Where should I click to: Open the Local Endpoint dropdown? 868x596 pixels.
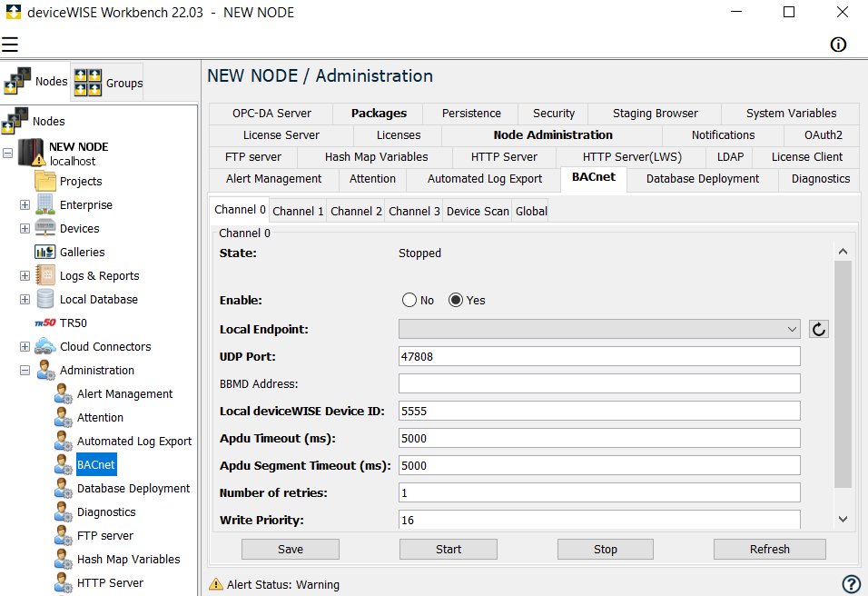(x=599, y=329)
